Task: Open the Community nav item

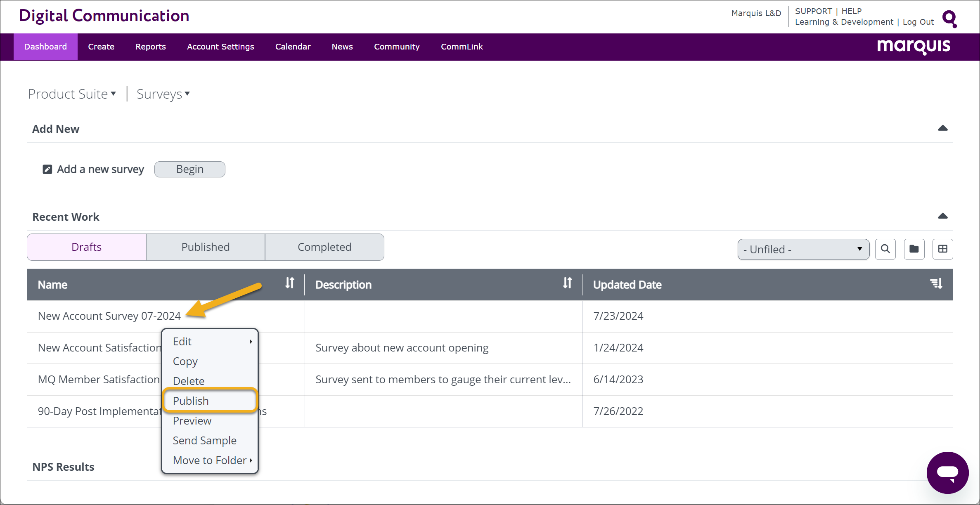Action: point(397,47)
